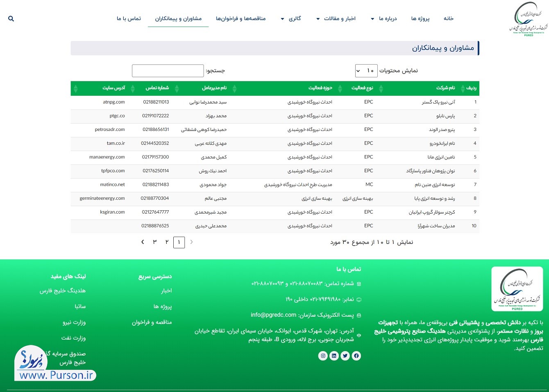
Task: Sort by آدرس سایت column arrows
Action: point(75,88)
